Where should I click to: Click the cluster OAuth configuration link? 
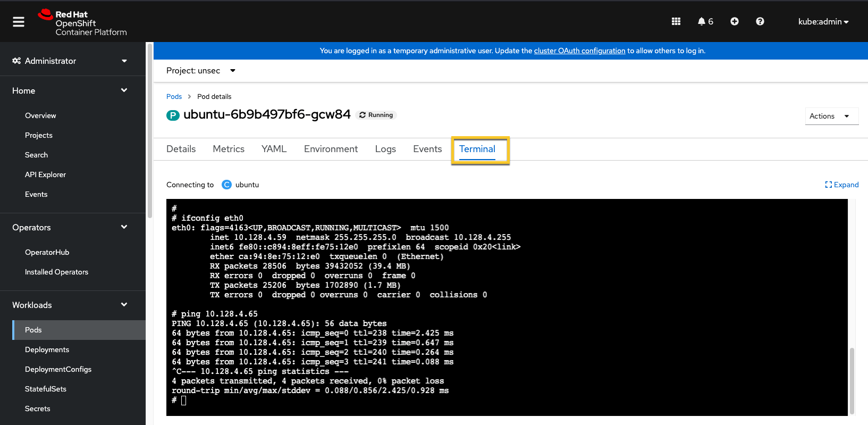pyautogui.click(x=579, y=51)
